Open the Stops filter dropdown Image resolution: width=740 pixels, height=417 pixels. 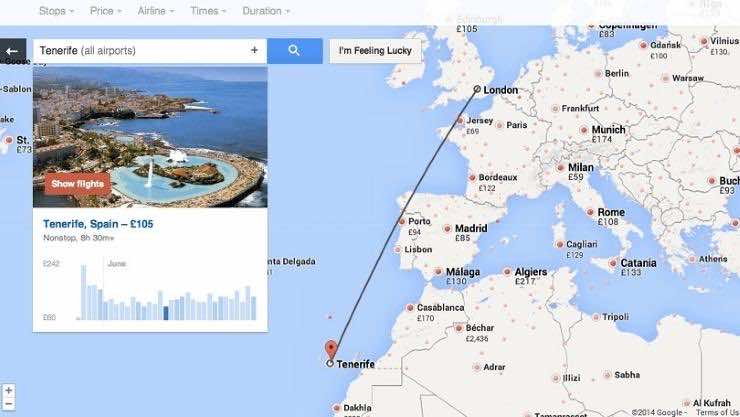click(x=58, y=11)
